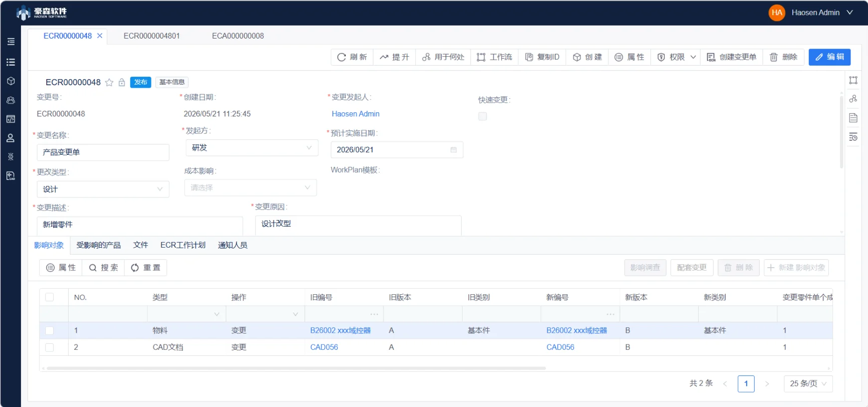The image size is (868, 407).
Task: Select the ECR Work Plan (ECR工作计划) tab
Action: (x=183, y=245)
